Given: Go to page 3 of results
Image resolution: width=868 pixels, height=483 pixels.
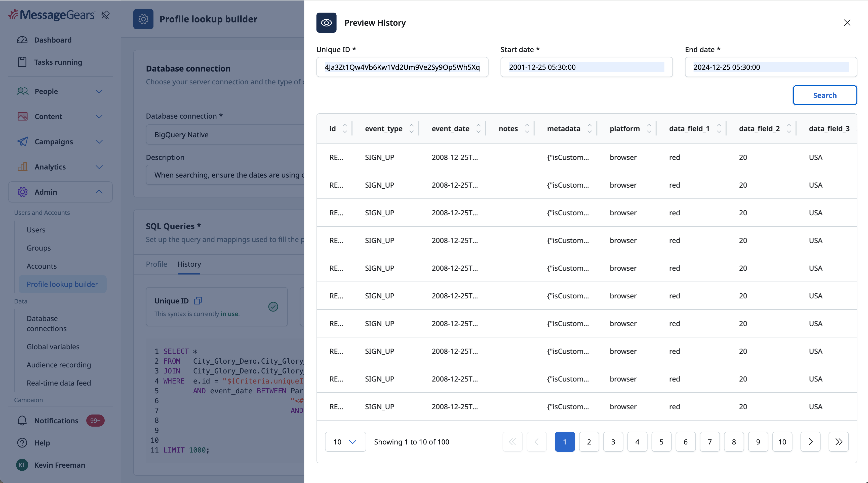Looking at the screenshot, I should point(613,442).
